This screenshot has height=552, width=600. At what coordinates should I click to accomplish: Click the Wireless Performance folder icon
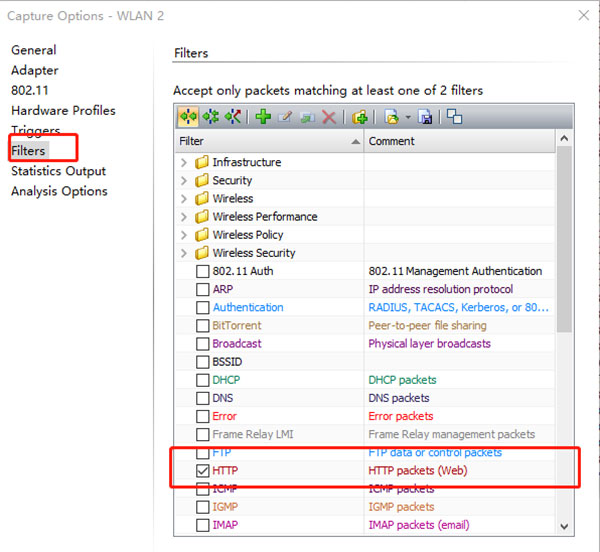pyautogui.click(x=202, y=217)
